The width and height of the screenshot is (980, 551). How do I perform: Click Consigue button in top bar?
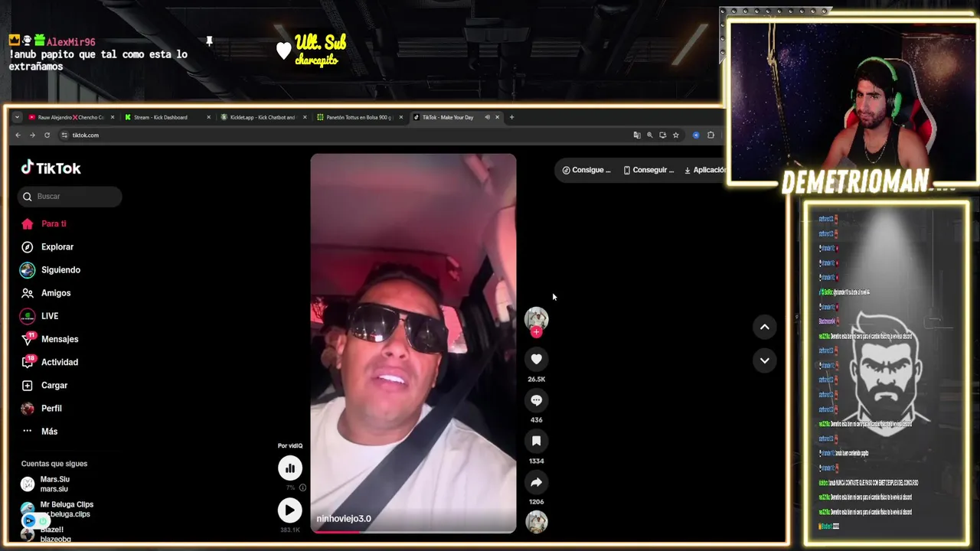586,170
